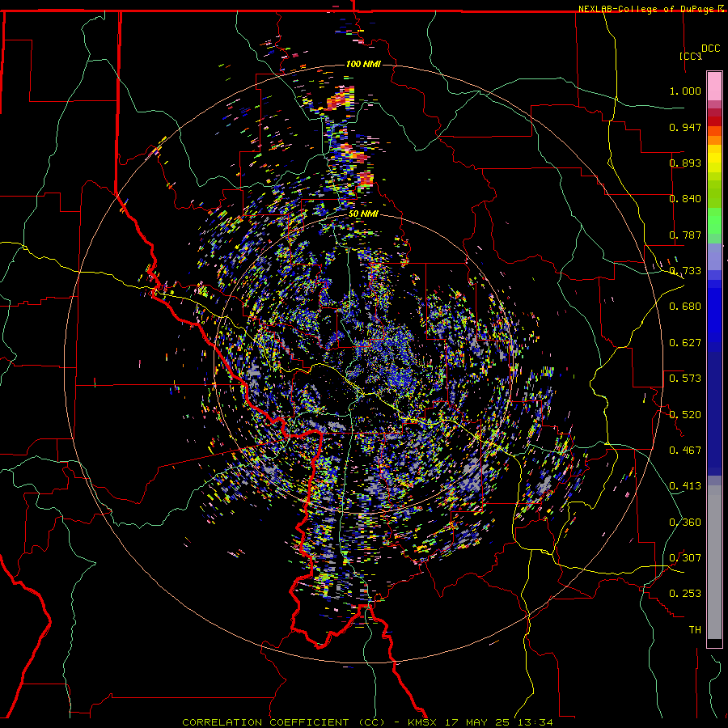Viewport: 728px width, 728px height.
Task: Click the 1.000 legend value
Action: (x=685, y=91)
